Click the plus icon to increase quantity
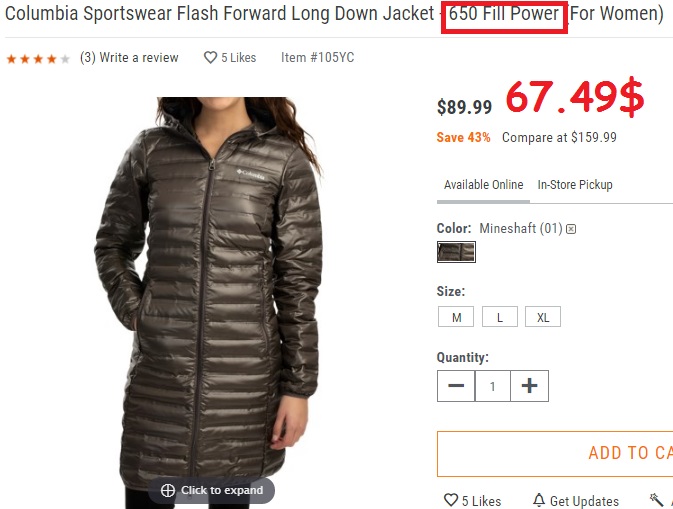The width and height of the screenshot is (673, 509). pos(529,386)
